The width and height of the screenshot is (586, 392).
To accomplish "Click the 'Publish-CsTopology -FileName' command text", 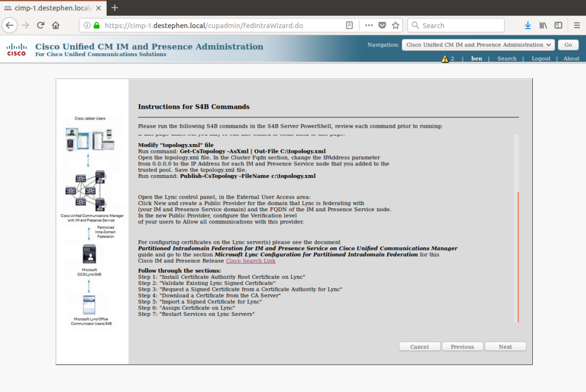I will tap(248, 176).
